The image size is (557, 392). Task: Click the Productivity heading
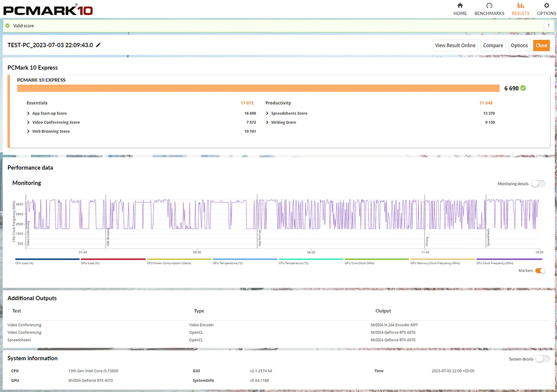click(x=278, y=103)
